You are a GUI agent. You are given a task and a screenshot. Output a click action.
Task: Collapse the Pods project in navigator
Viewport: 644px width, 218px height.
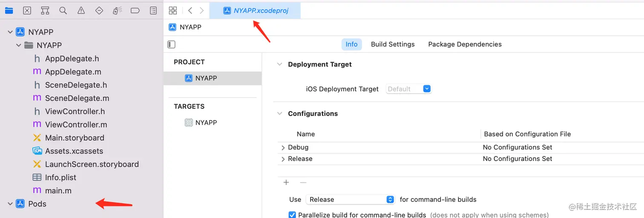coord(10,204)
